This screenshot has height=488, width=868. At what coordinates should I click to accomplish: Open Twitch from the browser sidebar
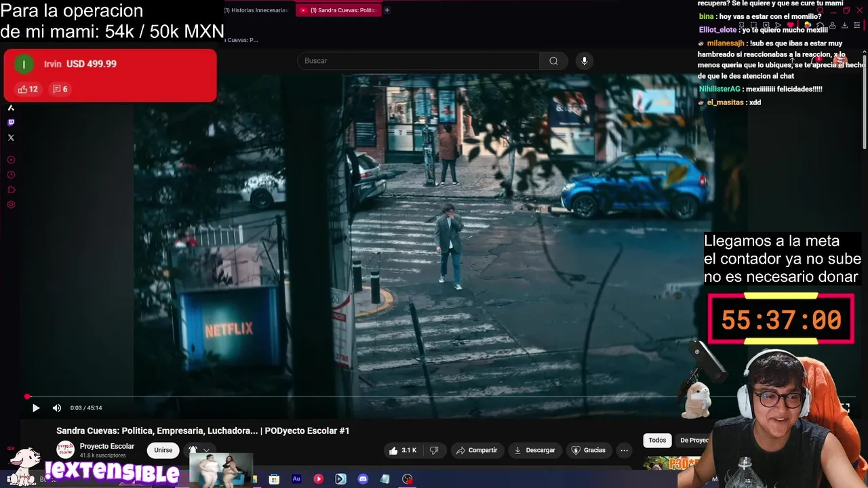[11, 123]
